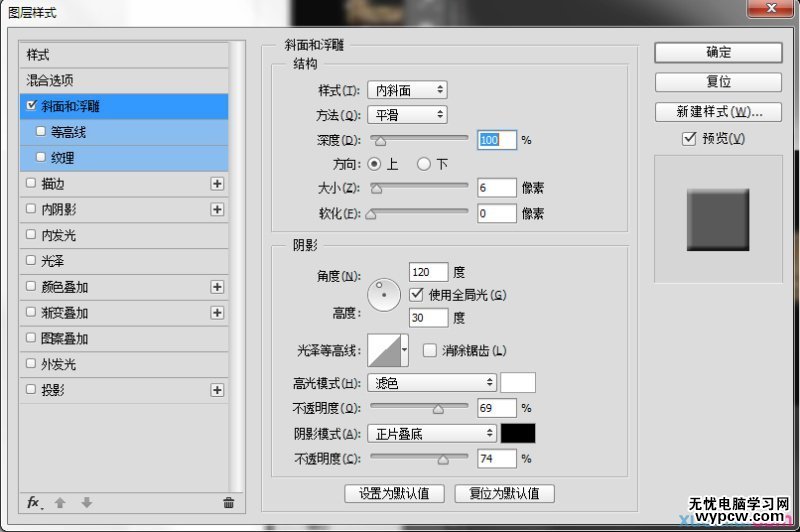Add another 描边 effect with plus icon
Screen dimensions: 800x532
click(217, 184)
